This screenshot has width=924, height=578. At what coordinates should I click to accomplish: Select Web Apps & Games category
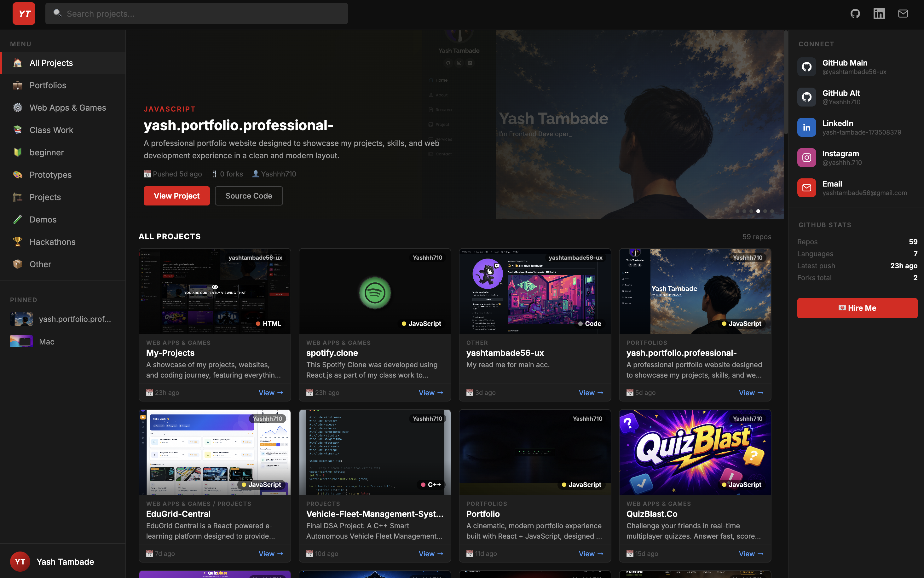[63, 107]
